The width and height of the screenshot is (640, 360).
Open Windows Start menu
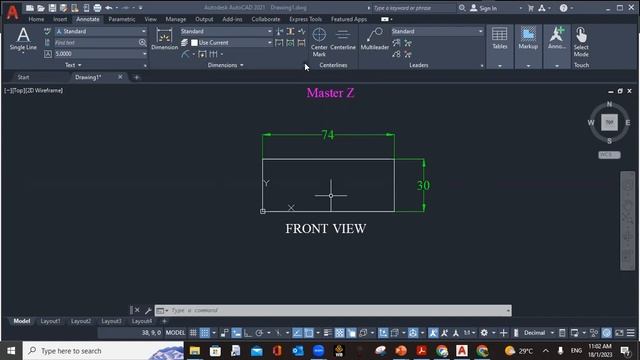tap(11, 351)
